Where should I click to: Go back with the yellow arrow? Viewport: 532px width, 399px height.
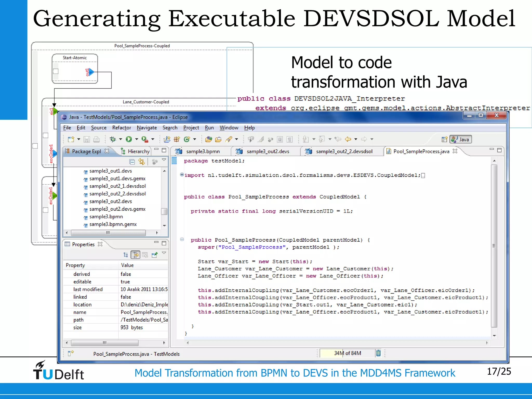(x=348, y=139)
